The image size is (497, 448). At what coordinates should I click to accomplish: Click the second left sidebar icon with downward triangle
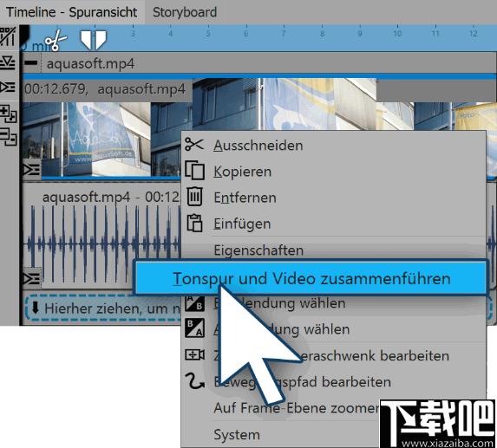pos(8,62)
